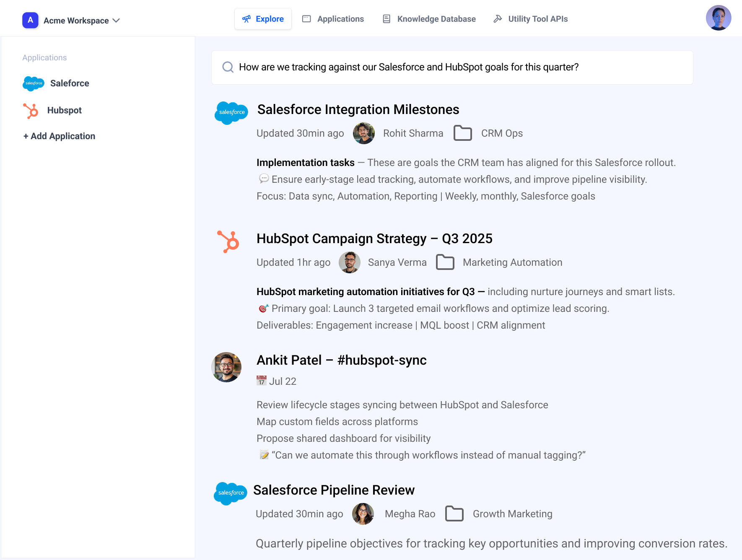
Task: Click Ankit Patel's avatar photo
Action: click(x=226, y=367)
